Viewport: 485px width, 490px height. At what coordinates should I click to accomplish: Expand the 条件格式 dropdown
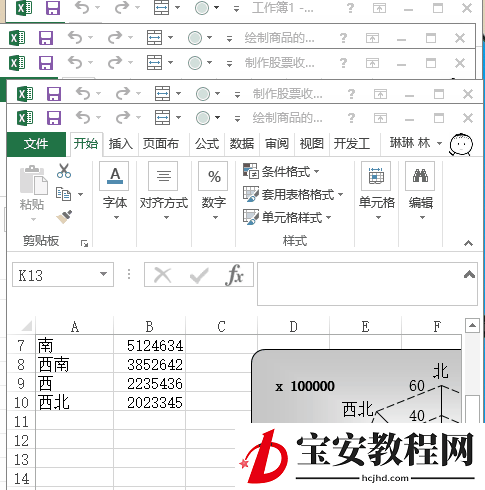click(x=281, y=172)
